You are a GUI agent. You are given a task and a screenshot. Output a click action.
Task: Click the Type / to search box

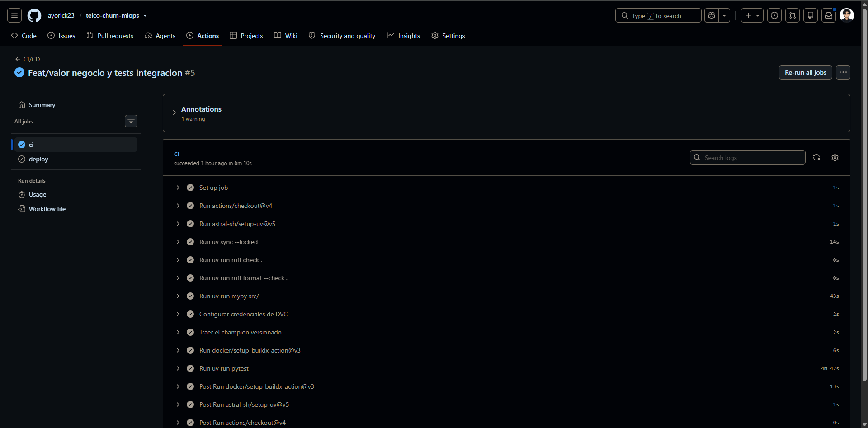click(658, 15)
